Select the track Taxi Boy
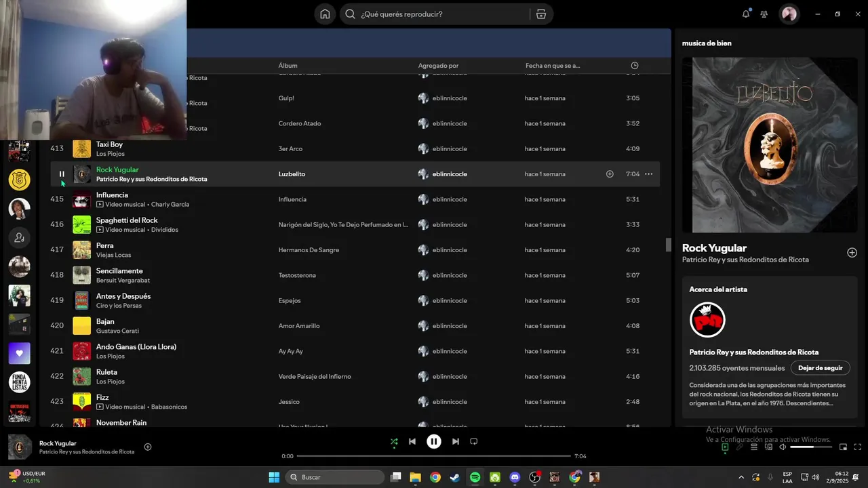 (x=109, y=144)
